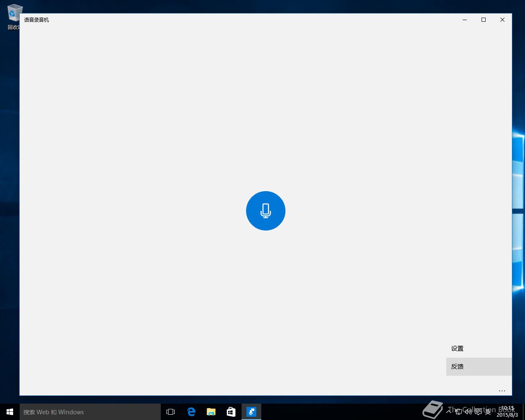Close the 语音录音机 window
Screen dimensions: 525x420
click(x=502, y=20)
